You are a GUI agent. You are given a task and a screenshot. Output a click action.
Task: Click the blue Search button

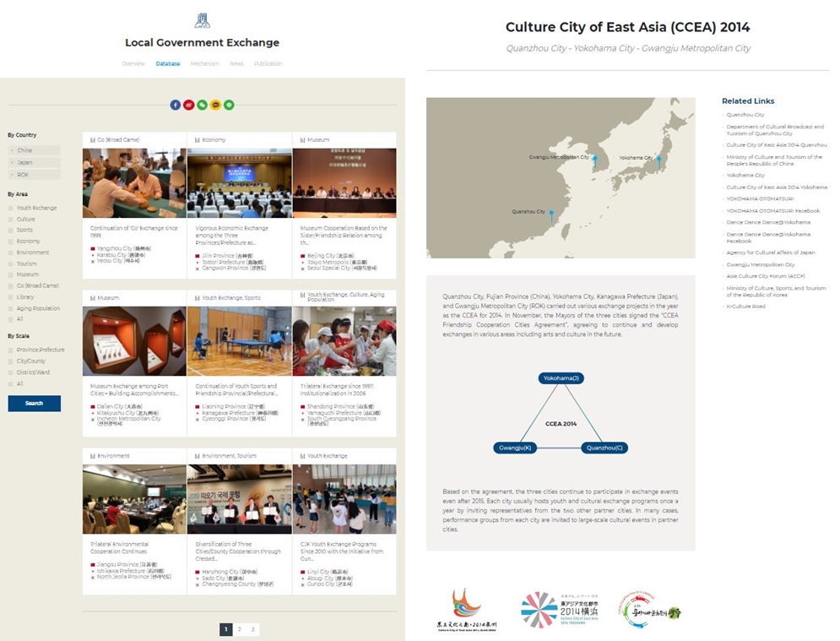pyautogui.click(x=35, y=404)
